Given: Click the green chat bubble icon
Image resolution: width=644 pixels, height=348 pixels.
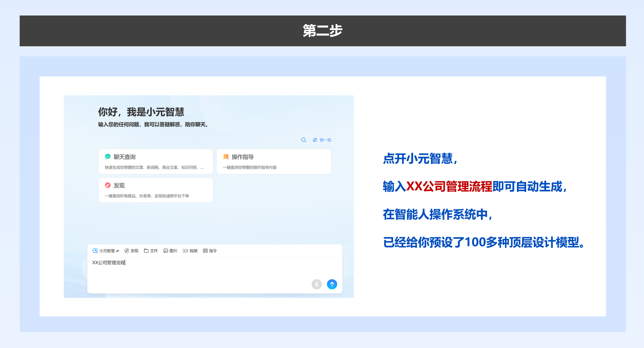Looking at the screenshot, I should (108, 157).
